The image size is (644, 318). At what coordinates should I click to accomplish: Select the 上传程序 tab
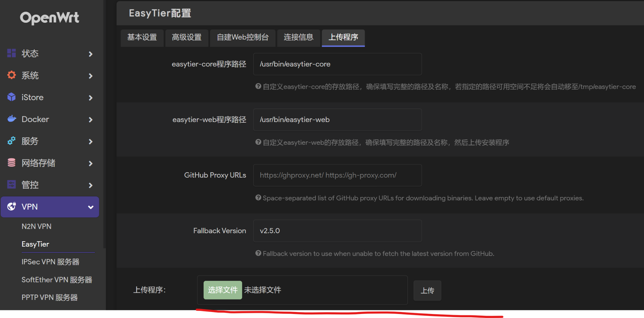[x=343, y=38]
